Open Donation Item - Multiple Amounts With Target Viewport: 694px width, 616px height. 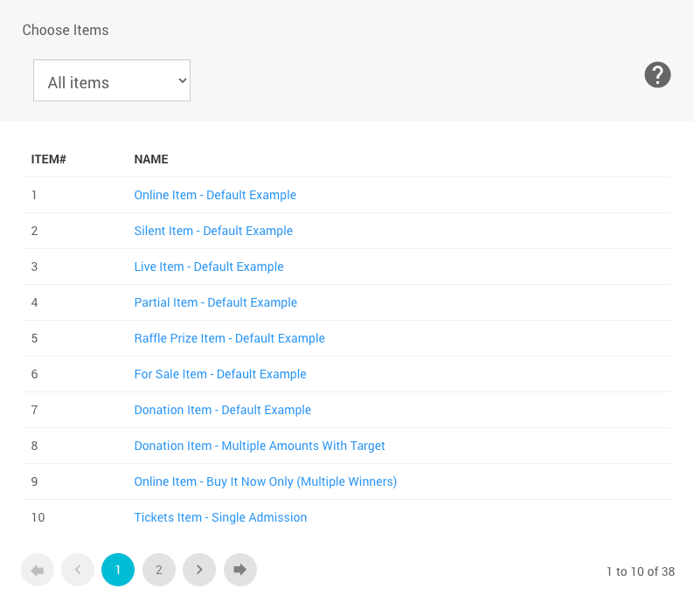260,446
